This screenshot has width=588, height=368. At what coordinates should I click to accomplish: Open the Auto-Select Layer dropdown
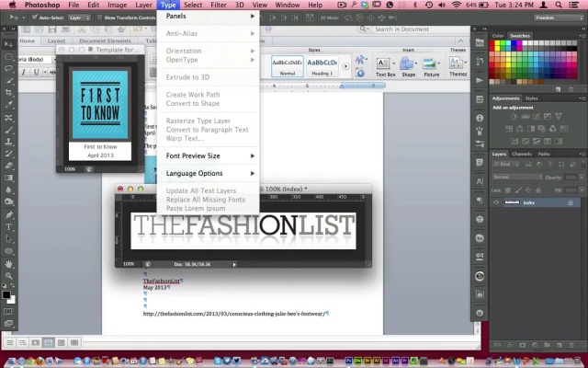[79, 17]
